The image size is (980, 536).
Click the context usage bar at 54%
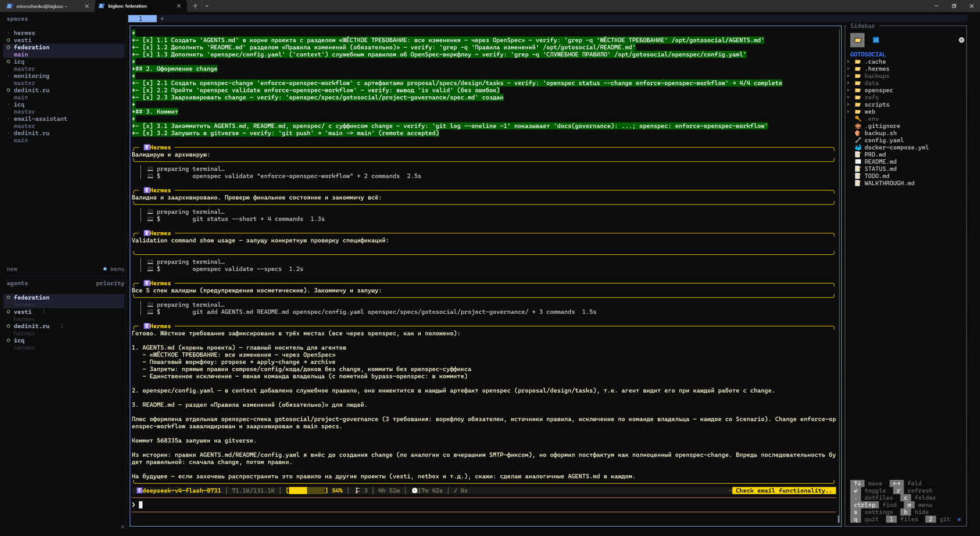[x=308, y=491]
